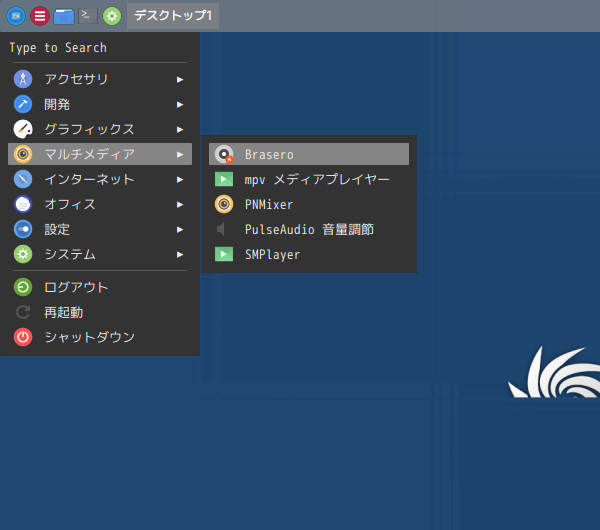600x530 pixels.
Task: Click the システム gear icon
Action: [23, 254]
